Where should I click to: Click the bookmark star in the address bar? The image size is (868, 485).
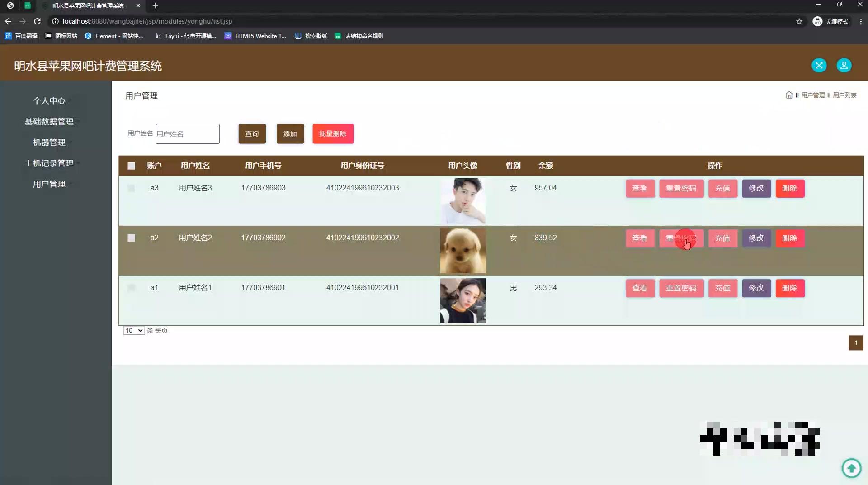pos(799,21)
